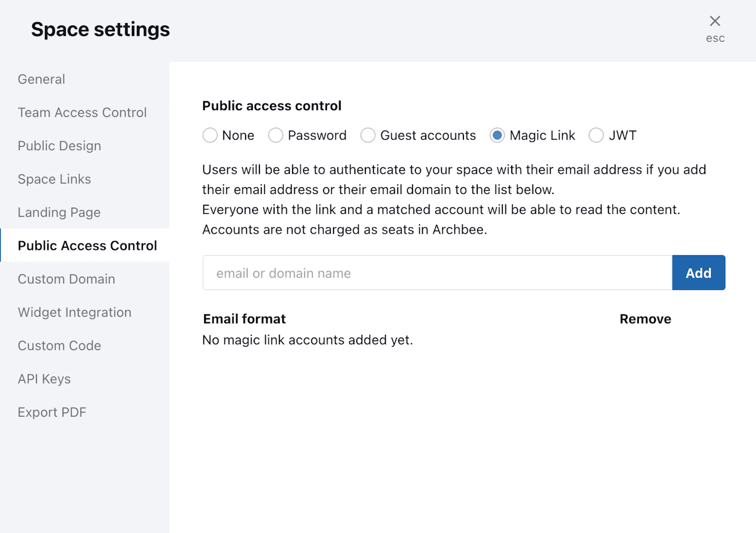Click the Email format column header

coord(244,319)
